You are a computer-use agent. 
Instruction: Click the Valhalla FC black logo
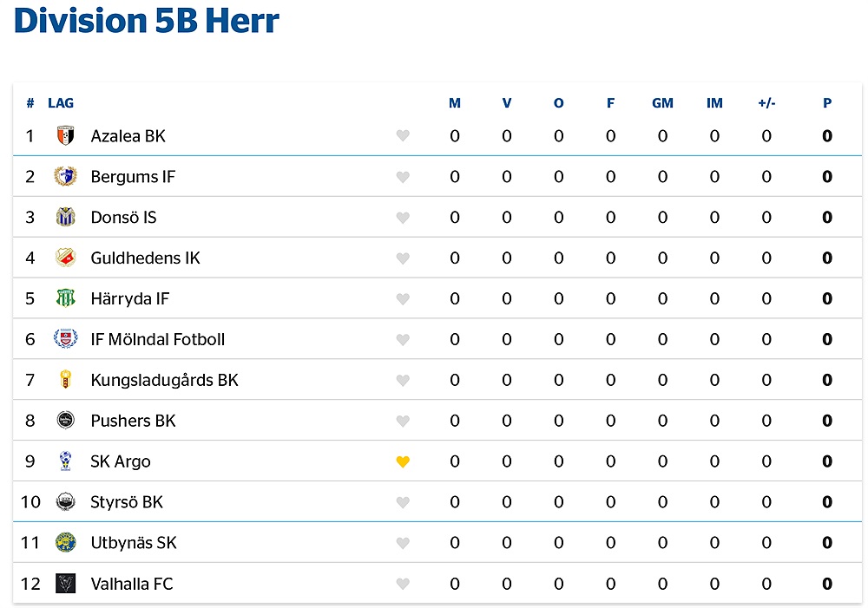(65, 584)
